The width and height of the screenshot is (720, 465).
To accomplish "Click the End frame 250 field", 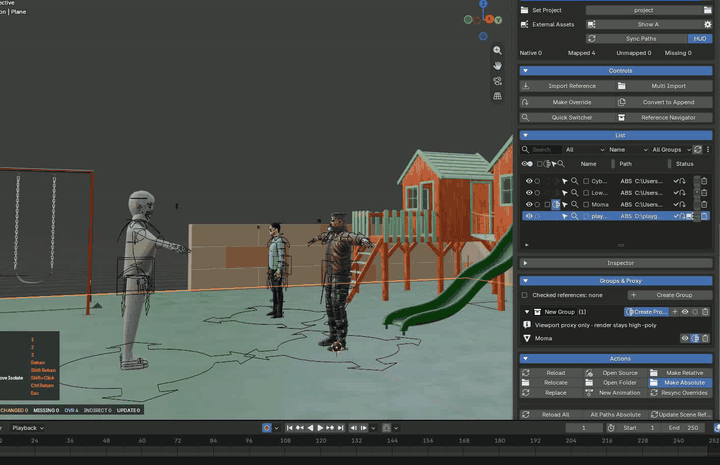I will click(683, 428).
